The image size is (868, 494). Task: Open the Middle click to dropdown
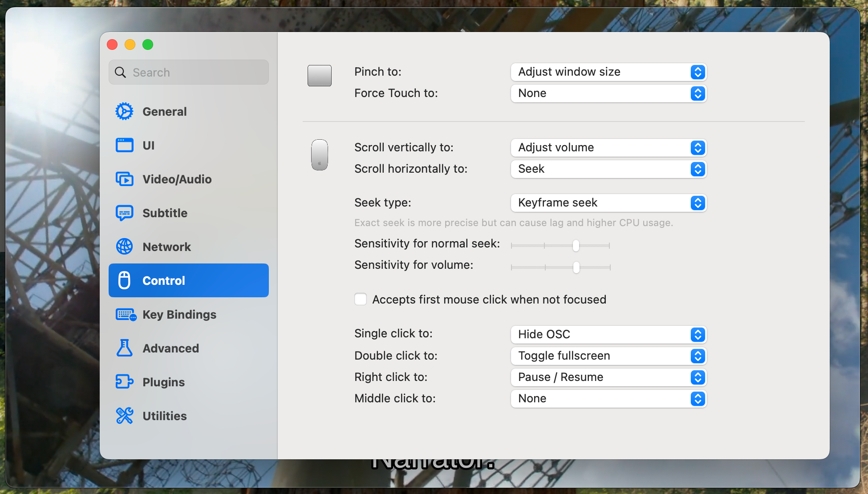[608, 399]
